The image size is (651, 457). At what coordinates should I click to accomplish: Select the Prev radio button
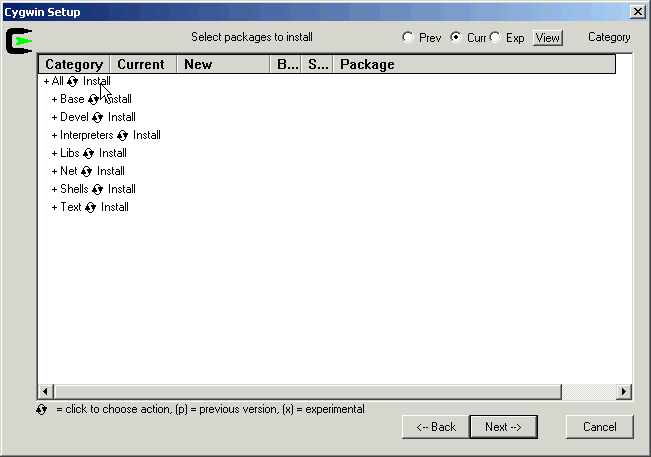coord(408,37)
